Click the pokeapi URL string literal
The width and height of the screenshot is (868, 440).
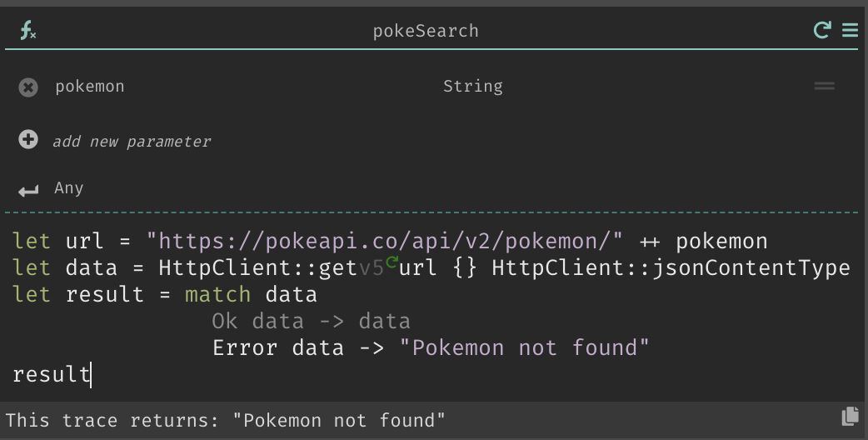tap(385, 242)
